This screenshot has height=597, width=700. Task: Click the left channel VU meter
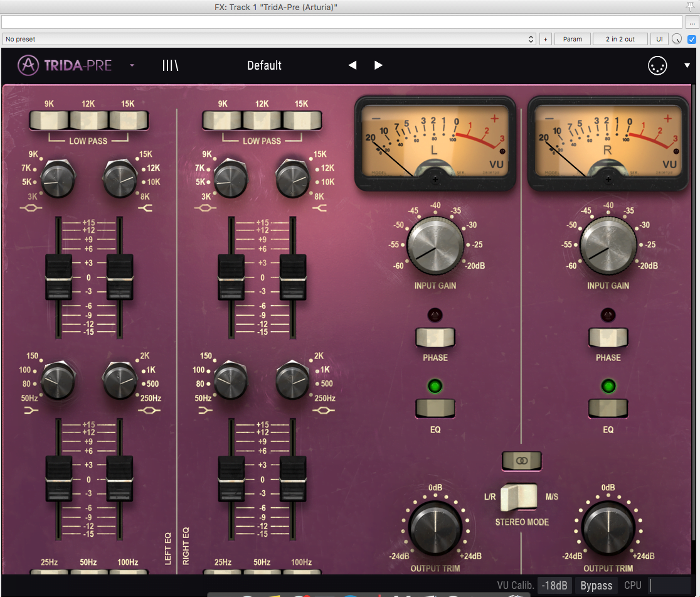coord(435,143)
